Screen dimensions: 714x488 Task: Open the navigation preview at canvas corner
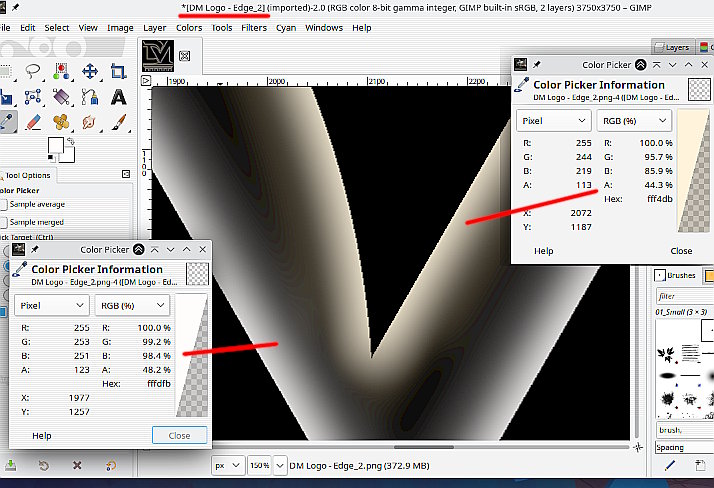638,447
